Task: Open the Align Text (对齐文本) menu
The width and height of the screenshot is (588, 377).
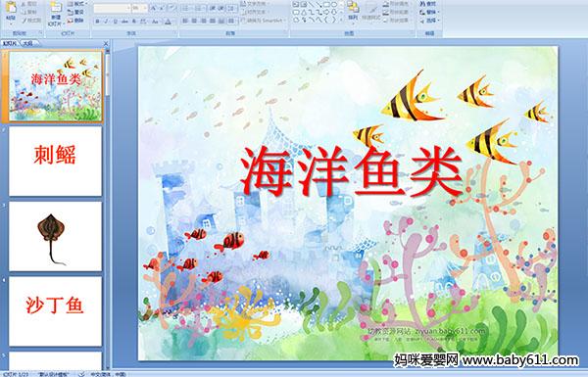Action: (x=255, y=12)
